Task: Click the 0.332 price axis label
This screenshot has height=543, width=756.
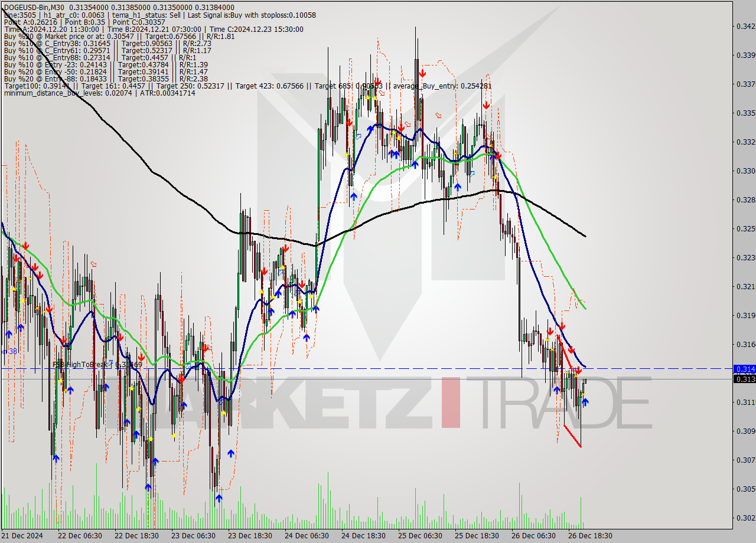Action: (745, 142)
